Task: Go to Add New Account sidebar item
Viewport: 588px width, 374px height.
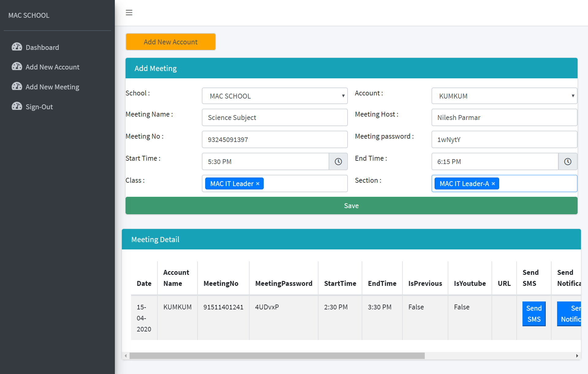Action: (52, 67)
